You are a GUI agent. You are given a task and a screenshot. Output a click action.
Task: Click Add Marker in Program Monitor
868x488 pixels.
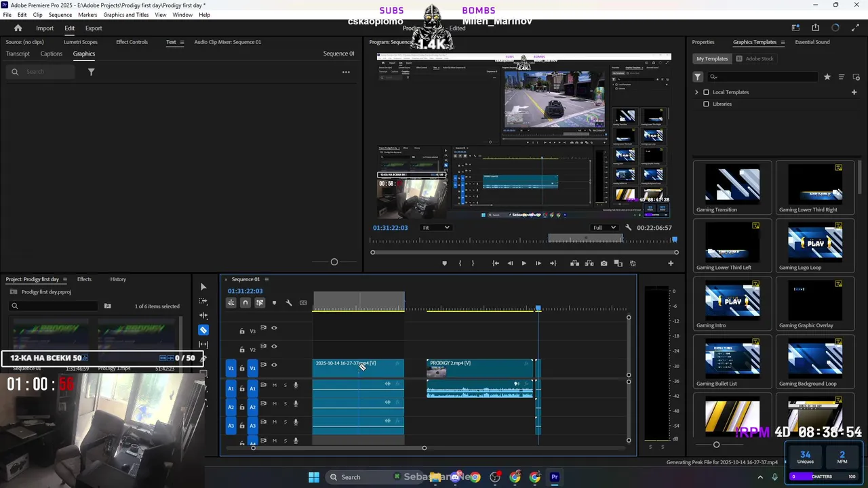coord(445,263)
